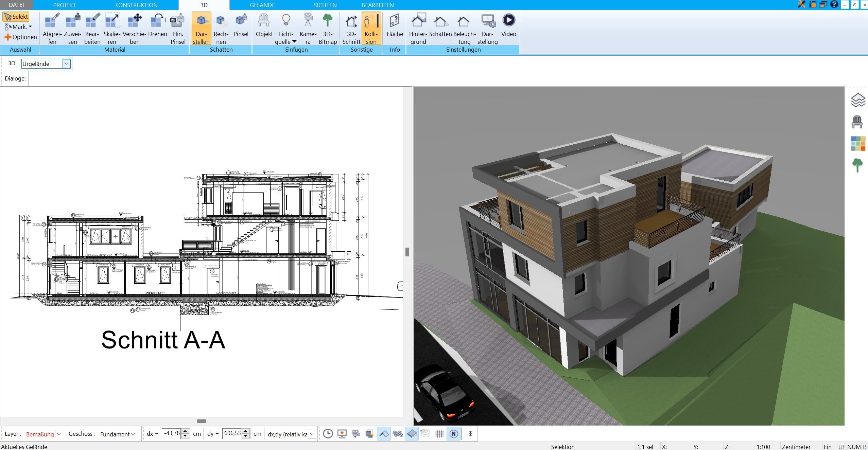Image resolution: width=868 pixels, height=450 pixels.
Task: Decrease dy value with down stepper
Action: click(x=246, y=436)
